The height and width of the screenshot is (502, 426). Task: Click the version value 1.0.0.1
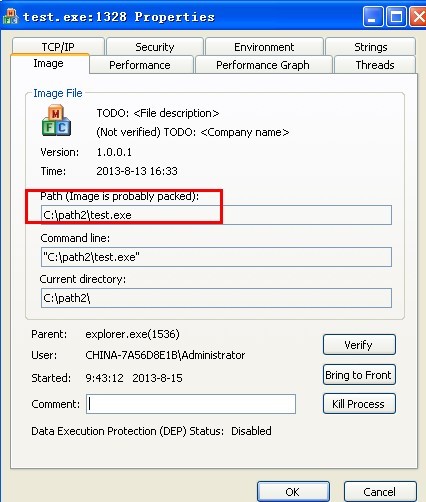(x=114, y=152)
